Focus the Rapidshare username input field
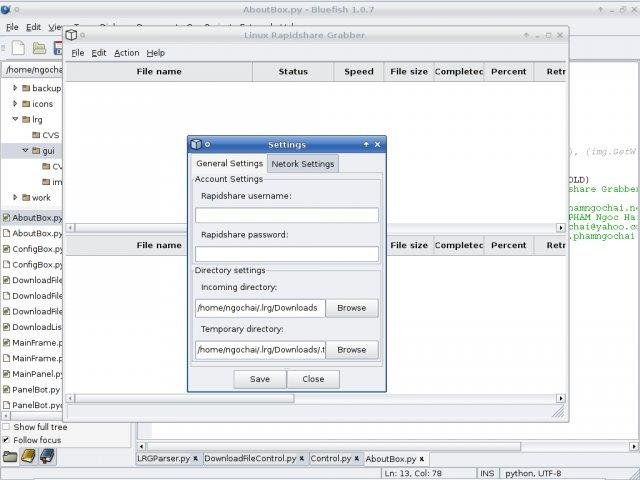Screen dimensions: 640x480 pyautogui.click(x=287, y=216)
